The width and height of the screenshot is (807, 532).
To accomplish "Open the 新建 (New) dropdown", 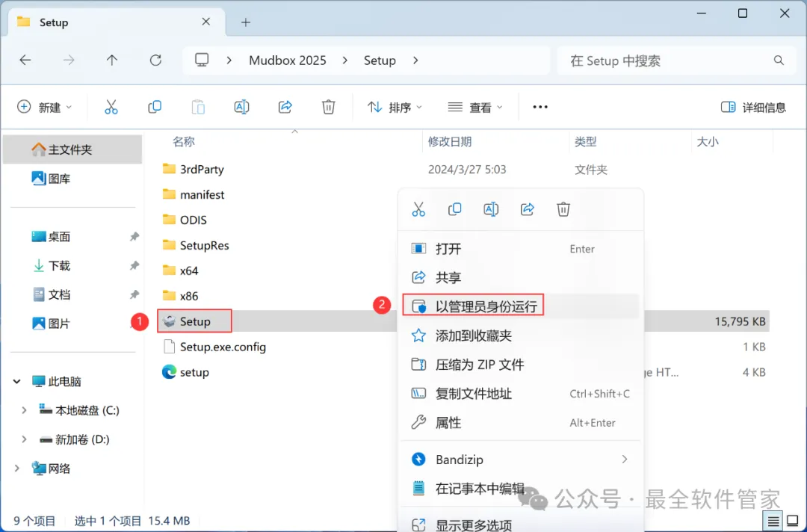I will tap(45, 107).
